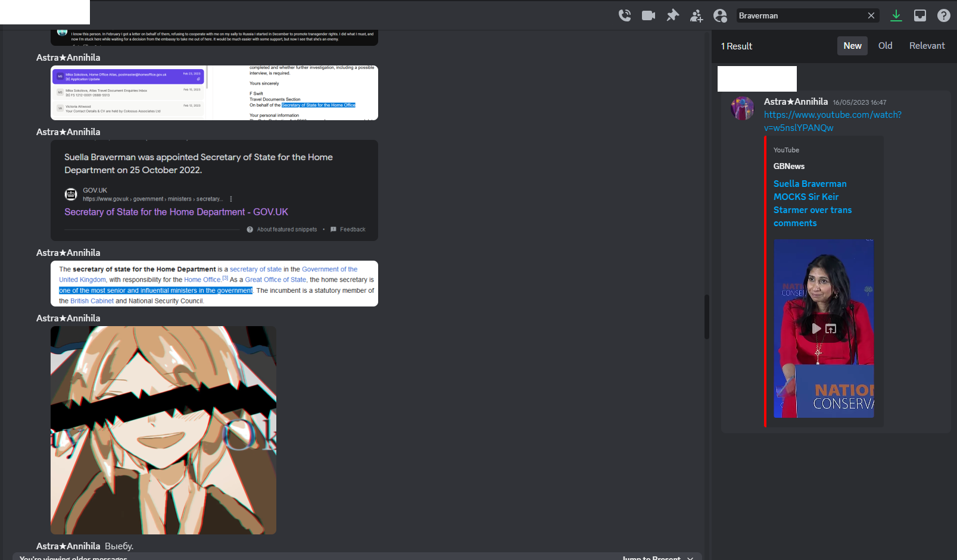957x560 pixels.
Task: Open the inbox
Action: pyautogui.click(x=920, y=15)
